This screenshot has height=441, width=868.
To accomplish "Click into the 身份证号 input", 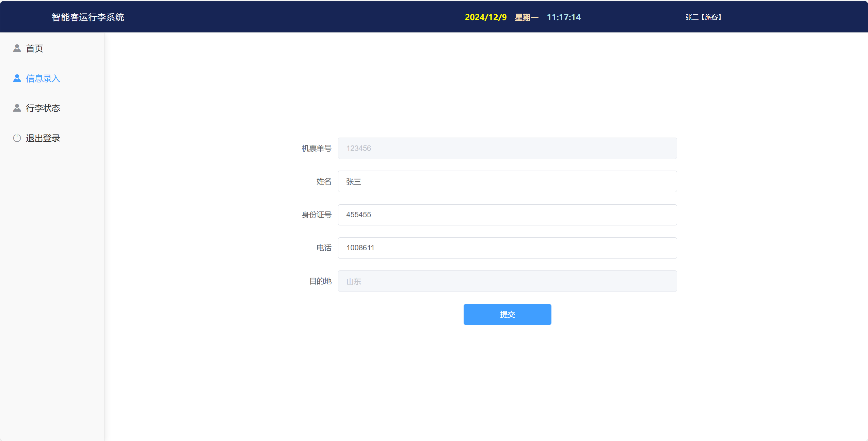I will click(x=507, y=215).
